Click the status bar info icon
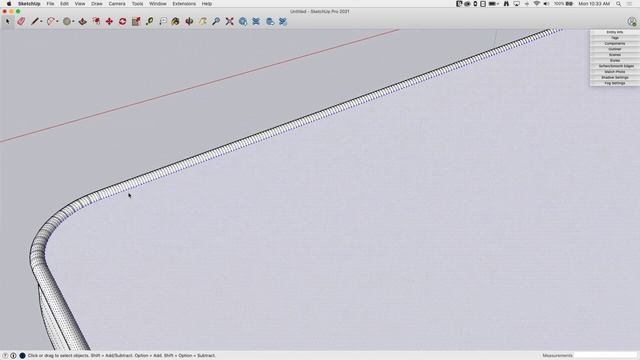Image resolution: width=640 pixels, height=360 pixels. click(x=13, y=356)
